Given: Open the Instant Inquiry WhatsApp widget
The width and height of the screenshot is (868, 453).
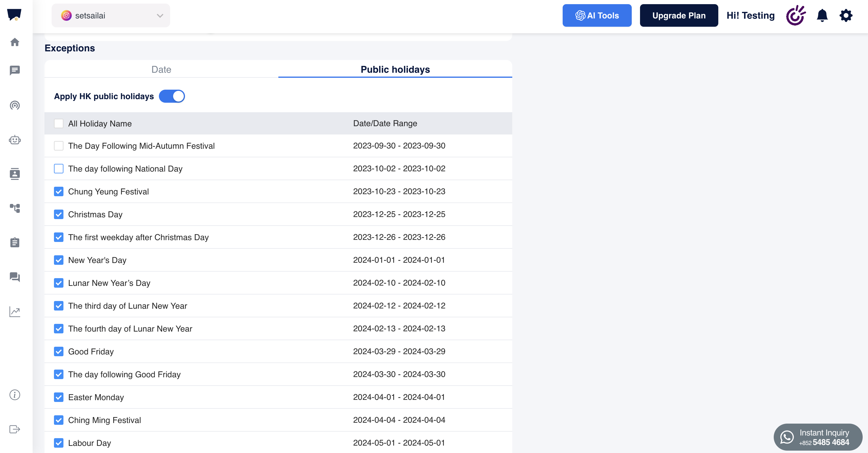Looking at the screenshot, I should [818, 437].
